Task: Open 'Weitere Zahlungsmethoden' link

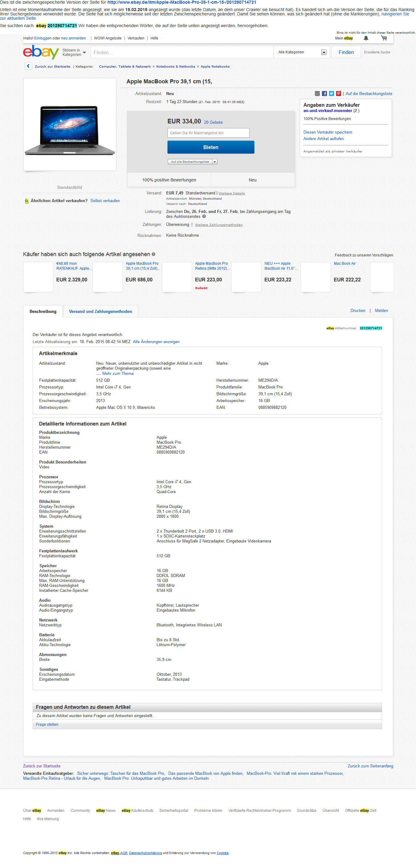Action: tap(218, 225)
